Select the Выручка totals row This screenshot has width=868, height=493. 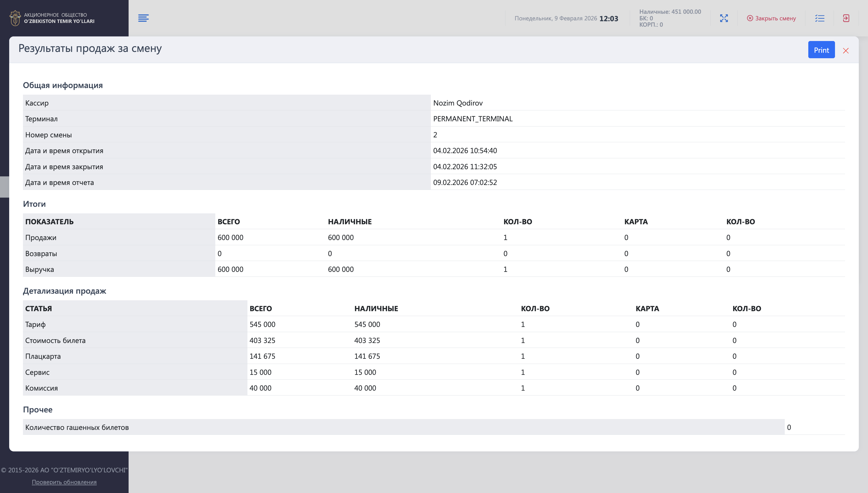pos(40,269)
